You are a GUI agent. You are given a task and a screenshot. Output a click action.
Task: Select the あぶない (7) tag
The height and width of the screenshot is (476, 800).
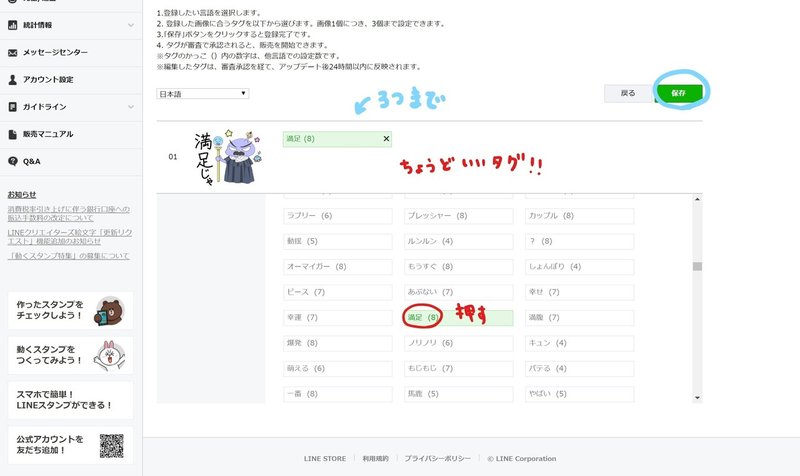(x=459, y=292)
